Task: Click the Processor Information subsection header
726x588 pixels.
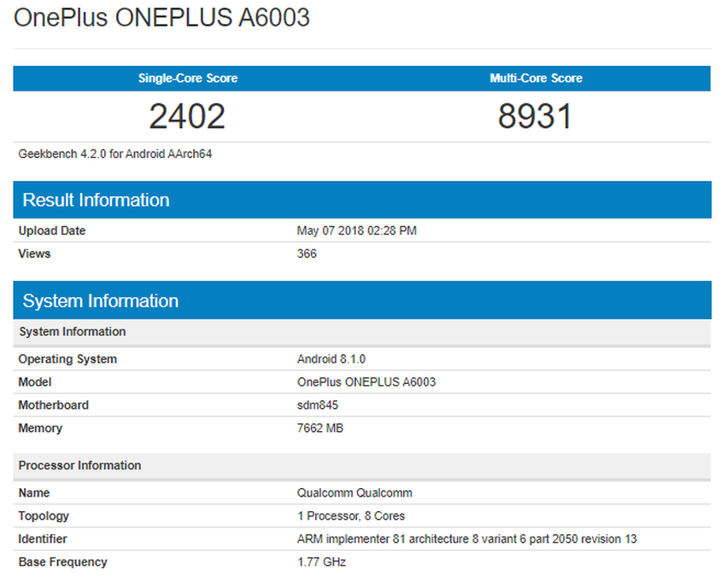Action: [79, 466]
